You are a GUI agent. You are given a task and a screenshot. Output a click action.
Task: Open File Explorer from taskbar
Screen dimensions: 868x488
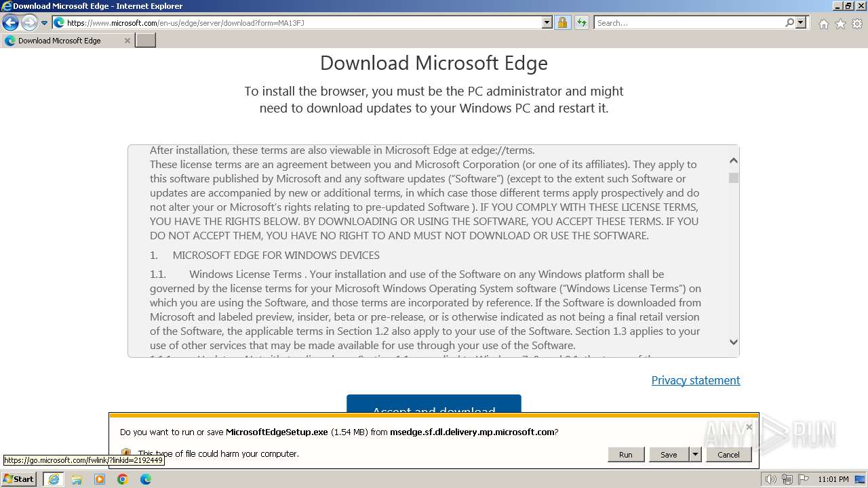(77, 479)
